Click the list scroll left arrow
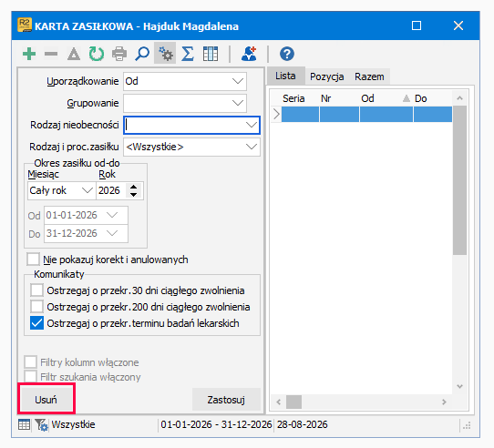Viewport: 494px width, 448px height. tap(279, 402)
